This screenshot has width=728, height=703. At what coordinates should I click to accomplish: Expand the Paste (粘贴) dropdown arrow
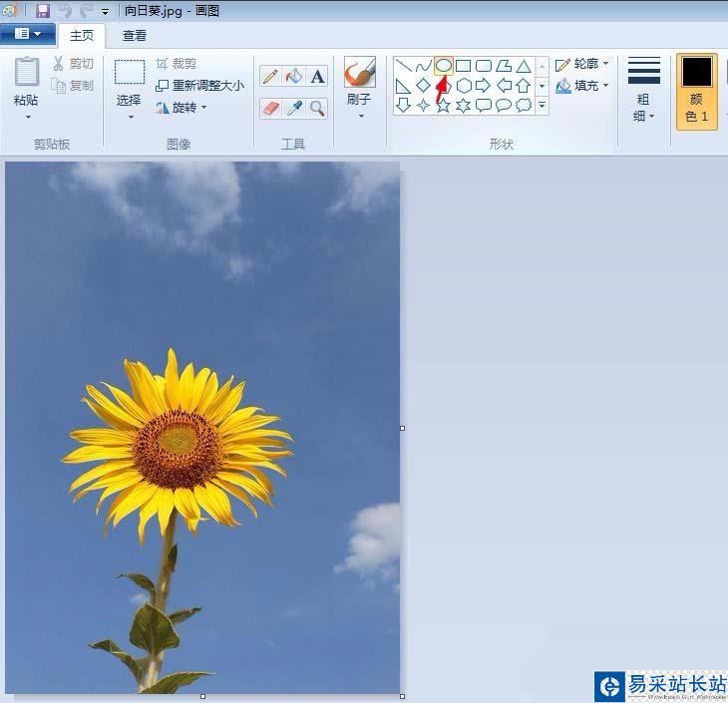28,117
